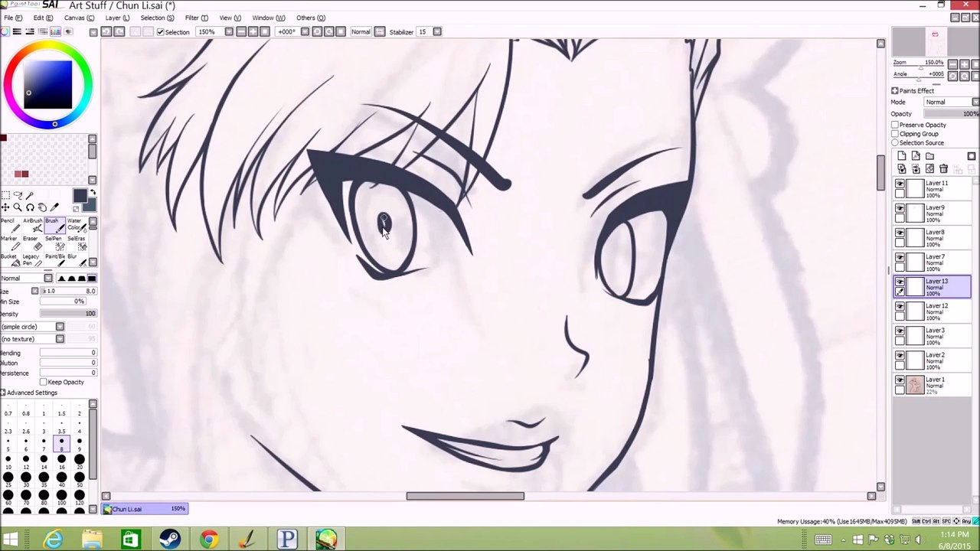The height and width of the screenshot is (551, 980).
Task: Enable the Clipping Group checkbox
Action: point(895,134)
